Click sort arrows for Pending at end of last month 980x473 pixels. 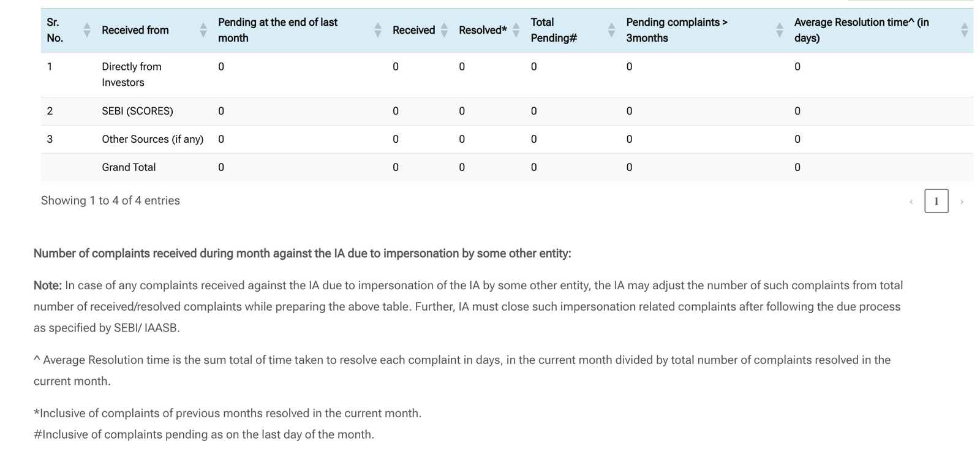pos(378,30)
